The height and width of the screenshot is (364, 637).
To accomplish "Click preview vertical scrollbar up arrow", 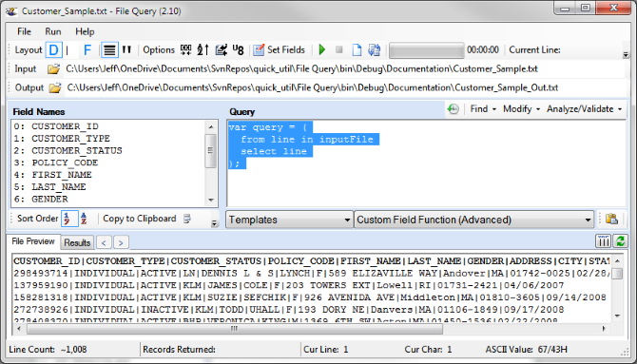I will pos(617,260).
